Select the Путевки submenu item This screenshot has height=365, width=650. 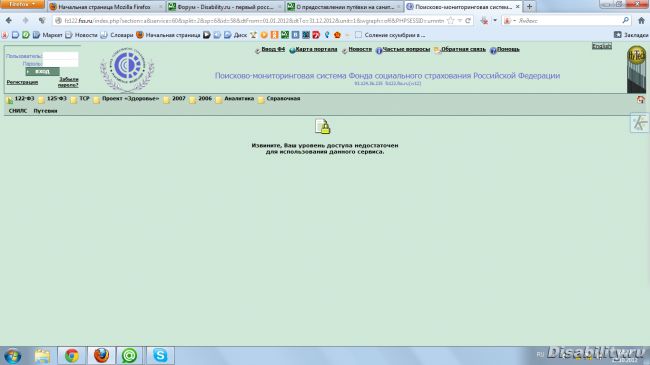tap(45, 111)
